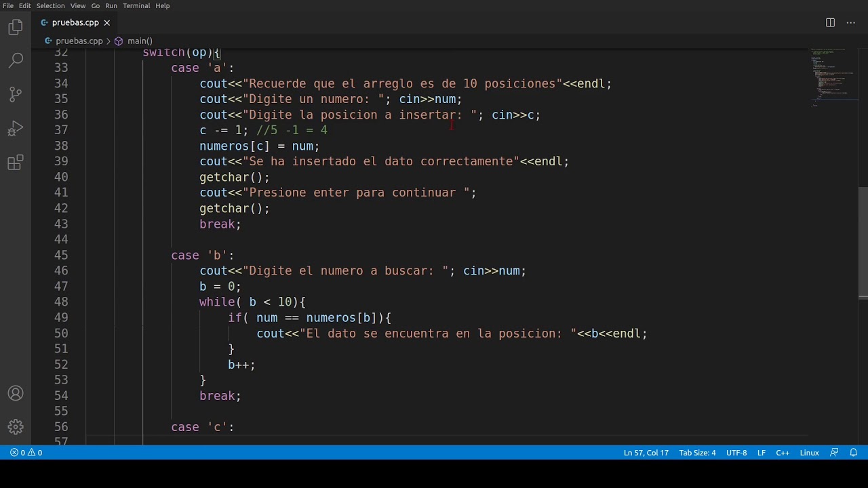868x488 pixels.
Task: Open the Search view in activity bar
Action: (16, 60)
